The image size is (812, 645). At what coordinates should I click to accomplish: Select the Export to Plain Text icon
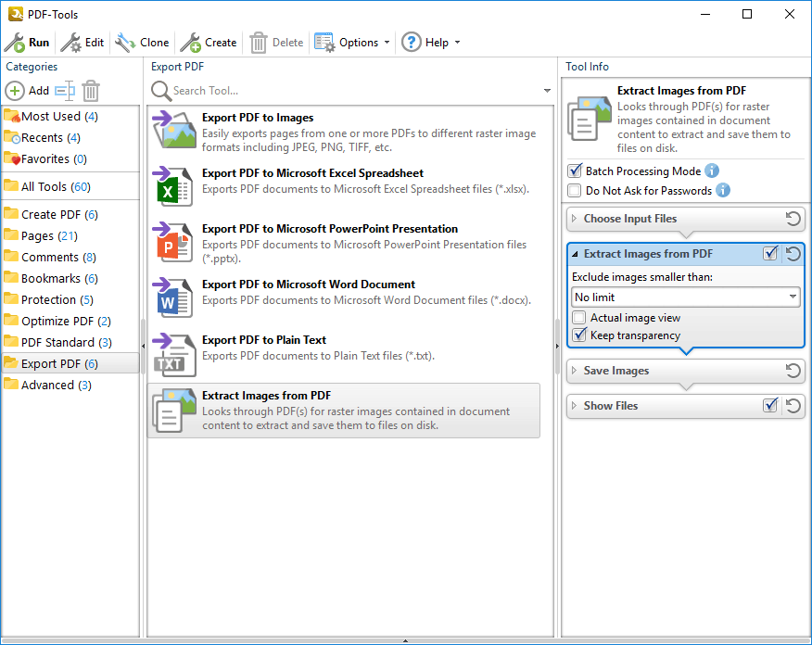(174, 355)
